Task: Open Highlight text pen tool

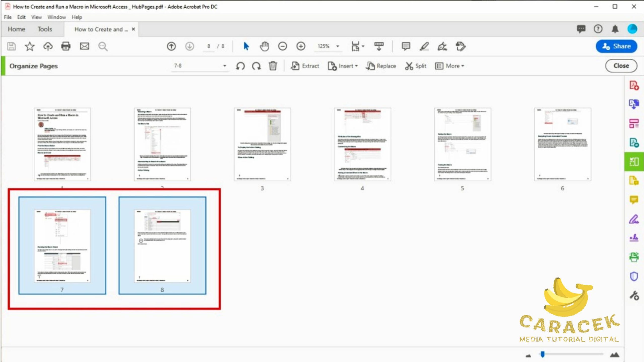Action: 424,46
